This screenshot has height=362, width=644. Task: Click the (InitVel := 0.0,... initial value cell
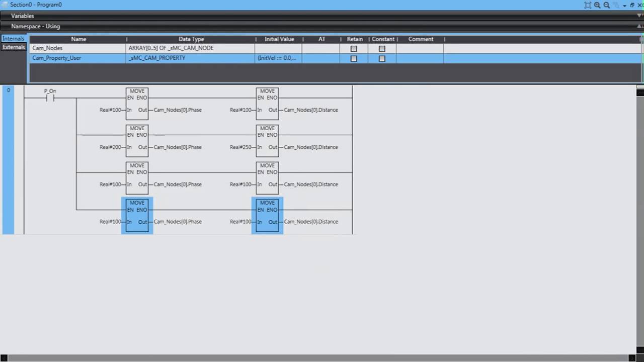tap(278, 58)
